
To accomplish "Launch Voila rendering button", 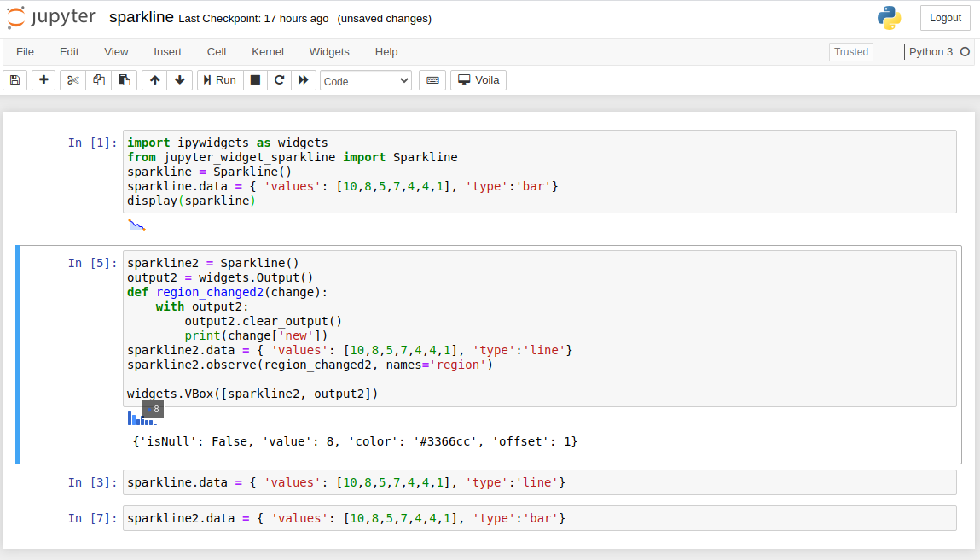I will tap(478, 80).
